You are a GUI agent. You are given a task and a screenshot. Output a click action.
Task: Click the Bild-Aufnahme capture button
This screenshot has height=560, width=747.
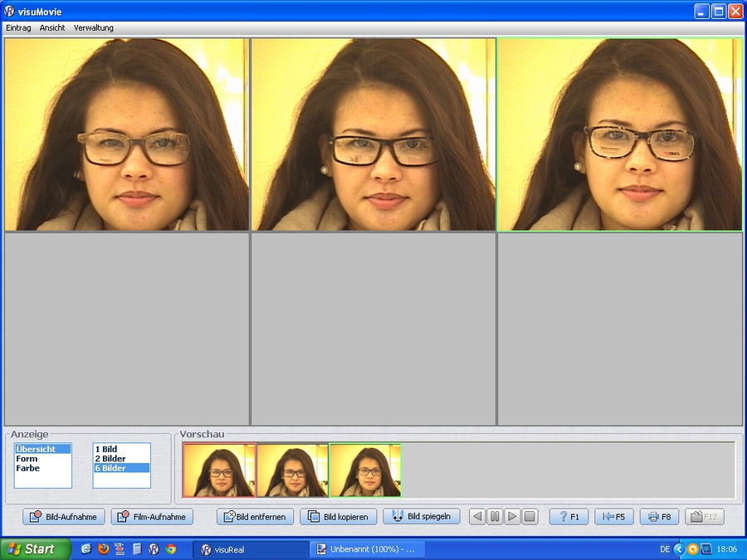pos(64,517)
